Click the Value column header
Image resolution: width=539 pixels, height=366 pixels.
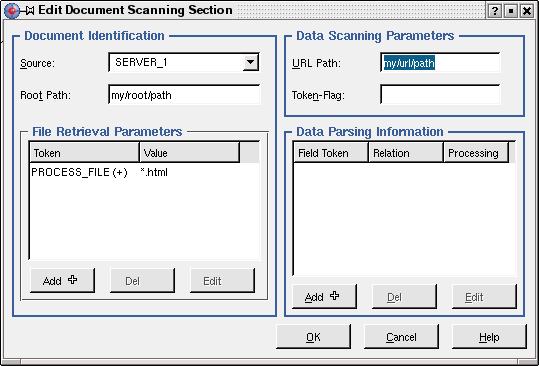pos(189,152)
